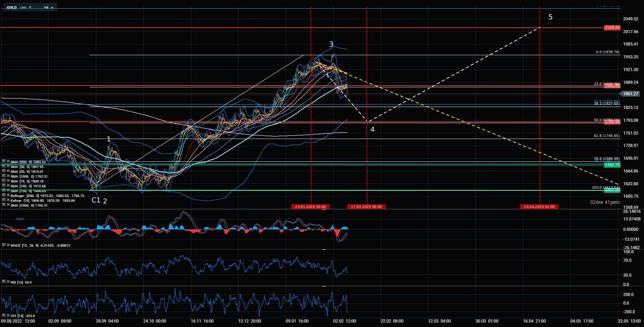
Task: Open RSI [14] indicator settings
Action: tap(3, 282)
